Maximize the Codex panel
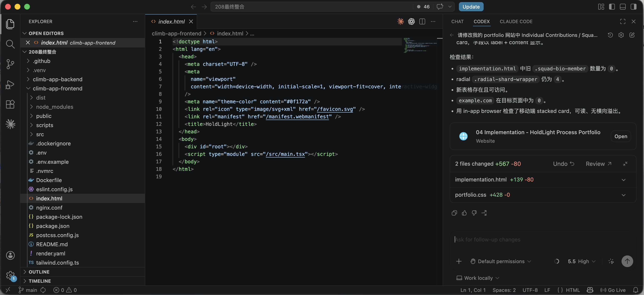644x295 pixels. 623,21
